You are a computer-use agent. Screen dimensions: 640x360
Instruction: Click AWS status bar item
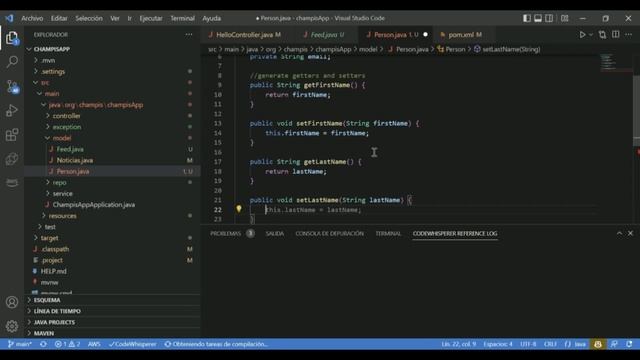pyautogui.click(x=94, y=344)
